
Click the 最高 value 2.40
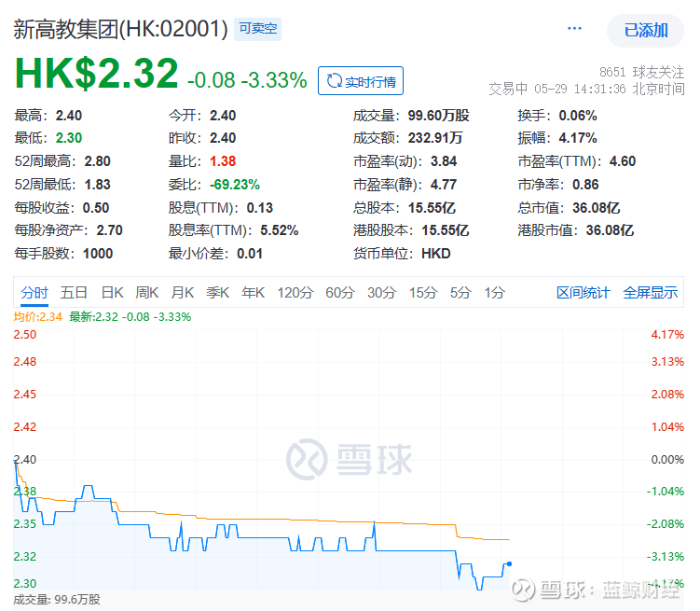point(69,116)
